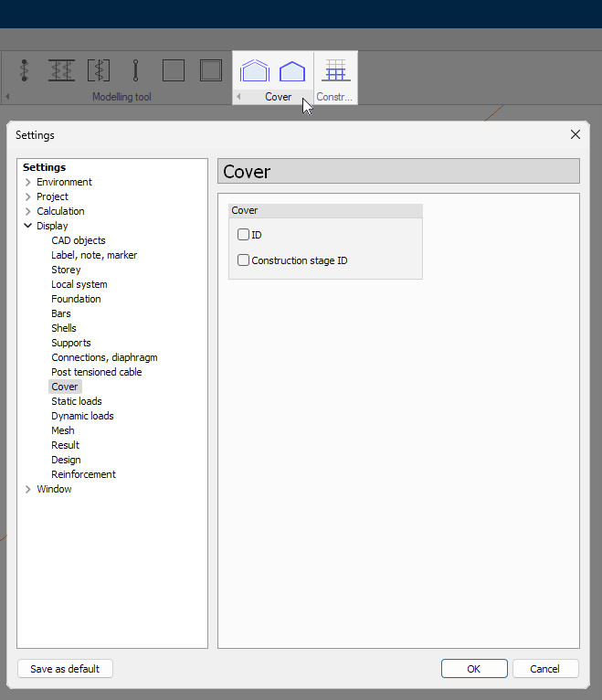This screenshot has width=602, height=700.
Task: Enable the ID checkbox
Action: 243,234
